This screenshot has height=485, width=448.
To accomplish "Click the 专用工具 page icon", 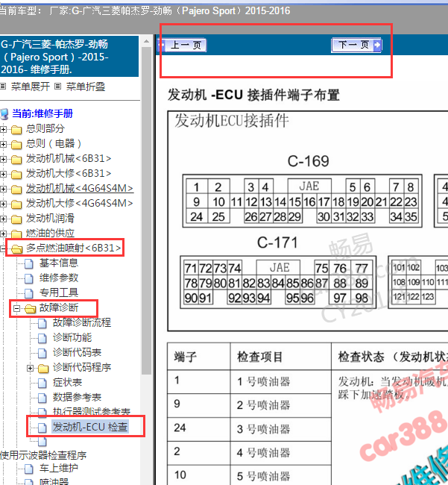I will (29, 293).
